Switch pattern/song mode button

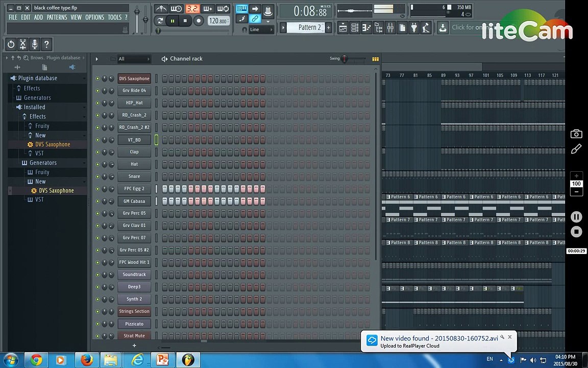pyautogui.click(x=160, y=20)
